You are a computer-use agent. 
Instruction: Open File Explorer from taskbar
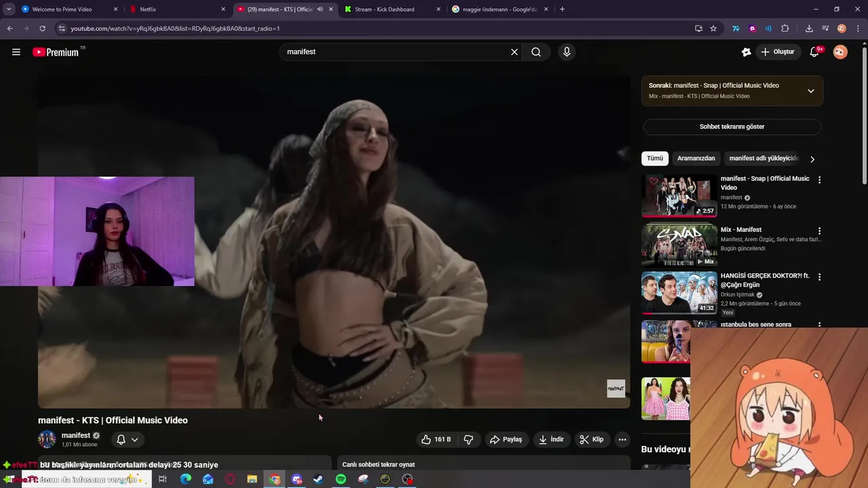click(x=252, y=479)
